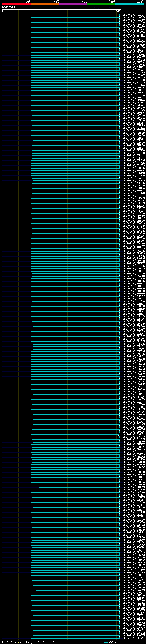Select label UniRef100_Q43040

coord(134,540)
